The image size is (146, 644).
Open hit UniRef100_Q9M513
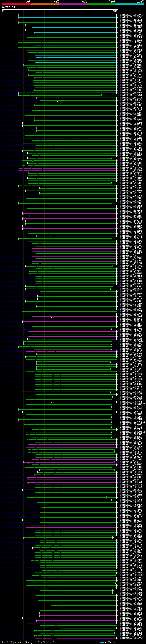(131, 30)
